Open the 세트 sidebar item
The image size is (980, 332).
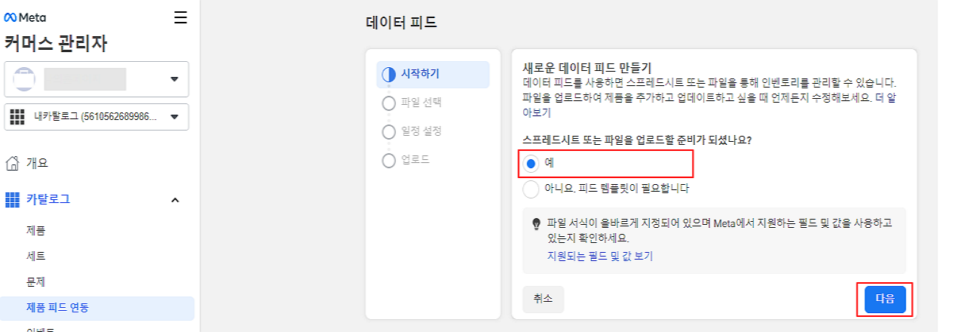pos(36,256)
